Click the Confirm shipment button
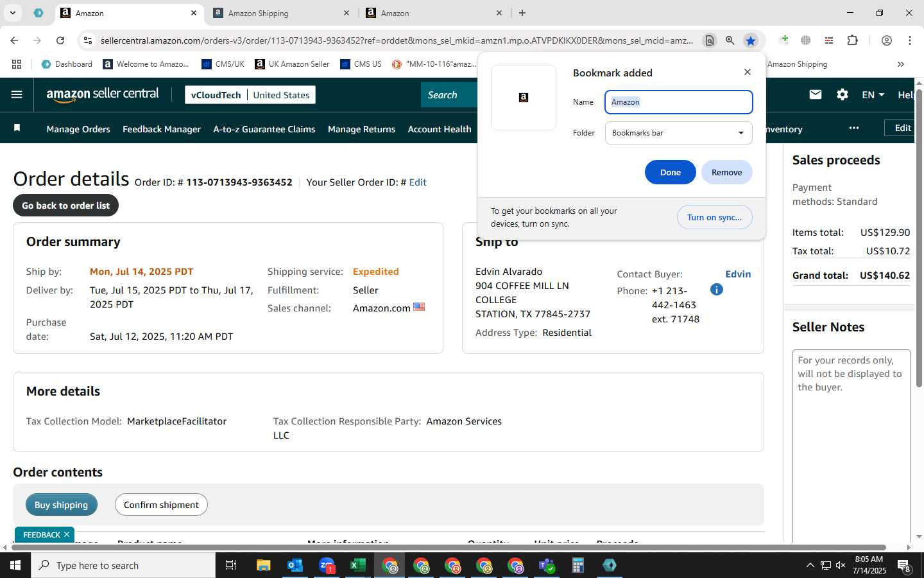The height and width of the screenshot is (578, 924). pos(161,505)
